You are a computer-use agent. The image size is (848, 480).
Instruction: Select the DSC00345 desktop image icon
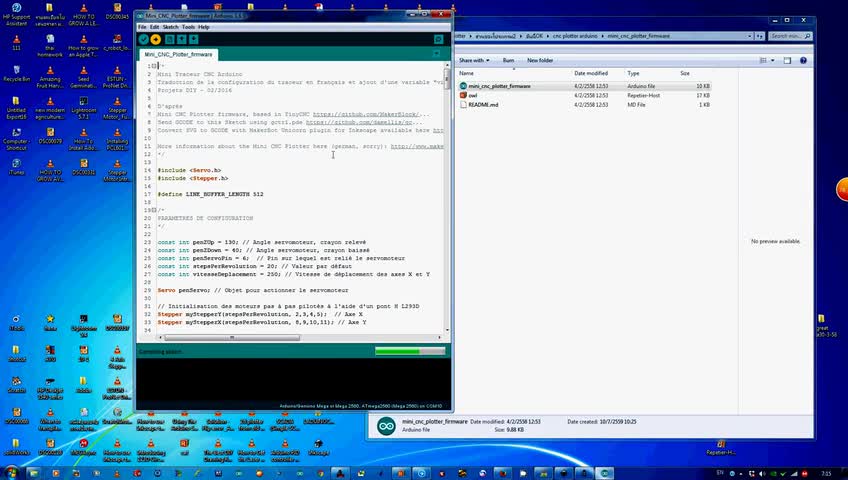[x=117, y=11]
